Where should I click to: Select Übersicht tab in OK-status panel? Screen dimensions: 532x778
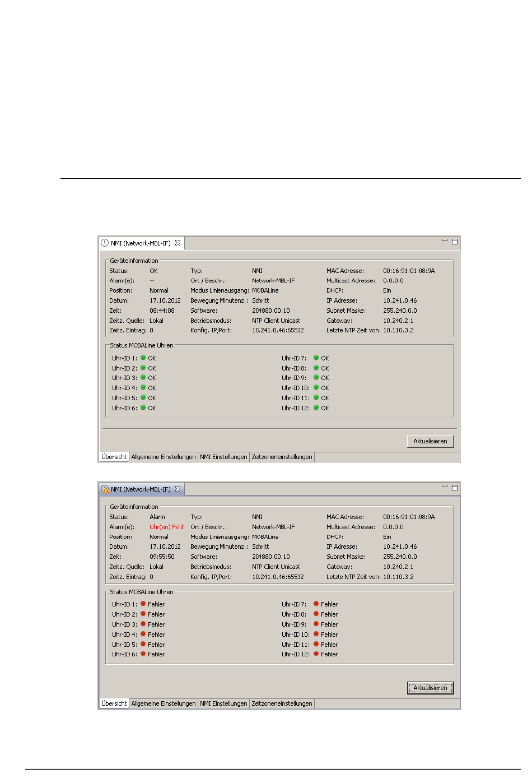pyautogui.click(x=114, y=457)
